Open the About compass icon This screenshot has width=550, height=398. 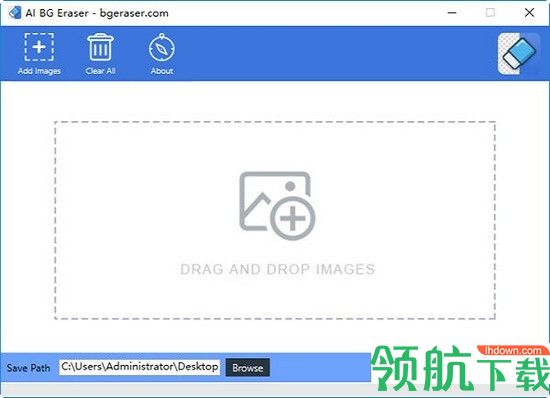[x=162, y=47]
